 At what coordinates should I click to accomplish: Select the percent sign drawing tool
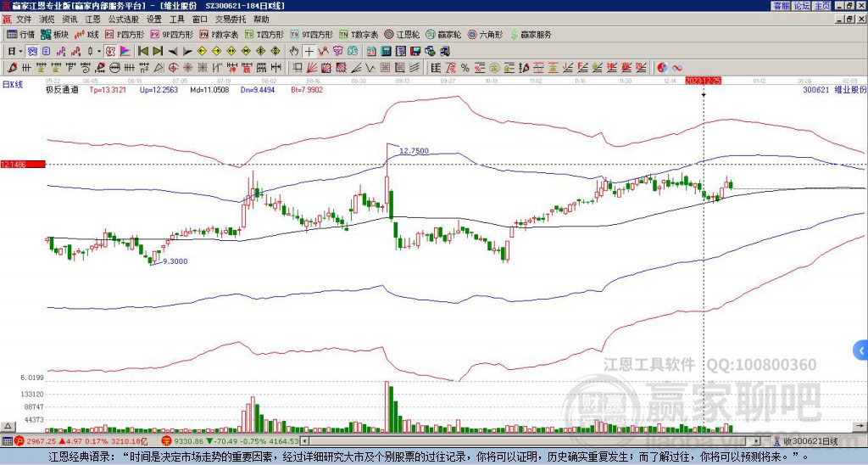pos(465,68)
